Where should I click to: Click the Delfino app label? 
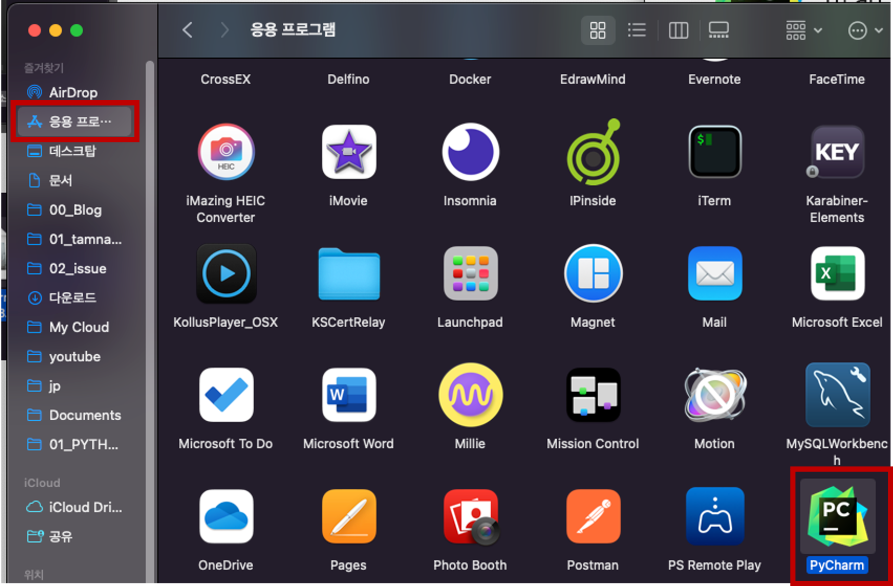tap(348, 79)
